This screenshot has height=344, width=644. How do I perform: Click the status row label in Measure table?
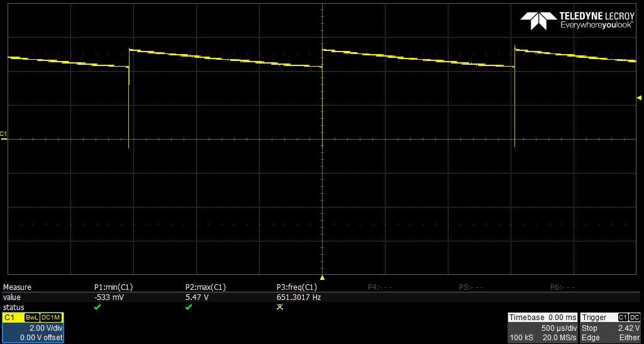13,307
